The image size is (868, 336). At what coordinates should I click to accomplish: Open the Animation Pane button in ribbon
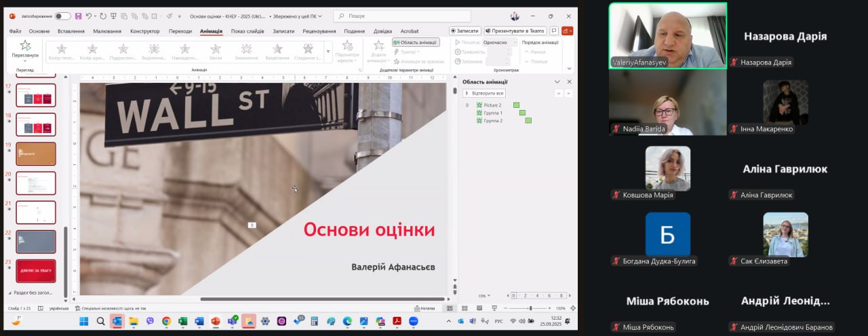pyautogui.click(x=416, y=42)
